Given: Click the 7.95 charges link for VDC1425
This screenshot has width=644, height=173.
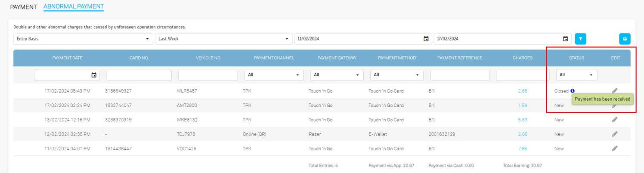Looking at the screenshot, I should click(x=523, y=148).
